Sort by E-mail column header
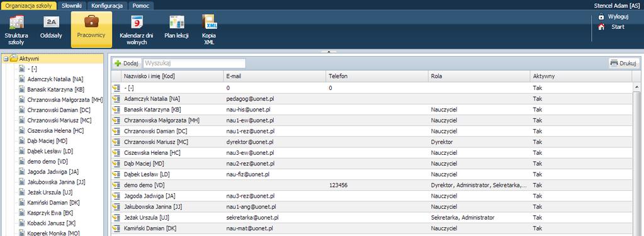The image size is (644, 236). [x=274, y=76]
